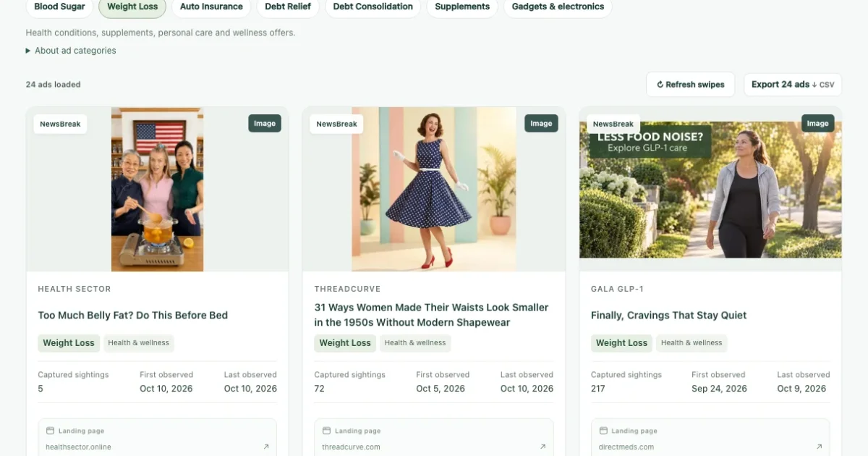Choose the Debt Relief category chip

tap(288, 7)
